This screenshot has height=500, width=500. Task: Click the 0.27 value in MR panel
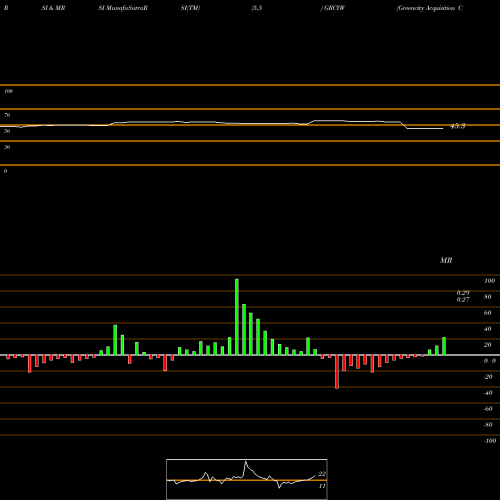(463, 299)
